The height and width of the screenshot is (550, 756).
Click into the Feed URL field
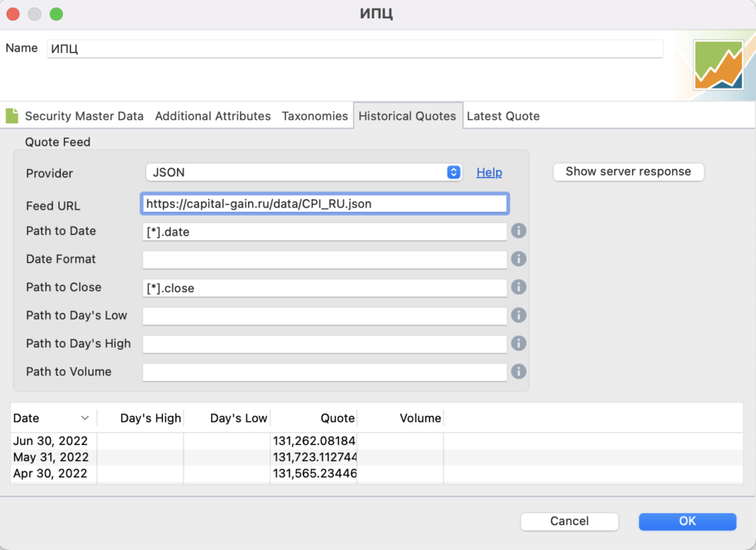coord(325,204)
